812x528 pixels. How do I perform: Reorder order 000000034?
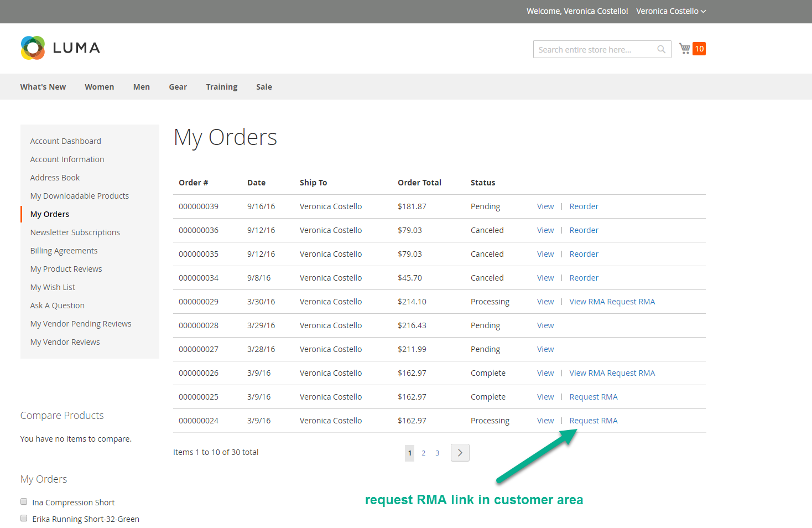pos(584,278)
